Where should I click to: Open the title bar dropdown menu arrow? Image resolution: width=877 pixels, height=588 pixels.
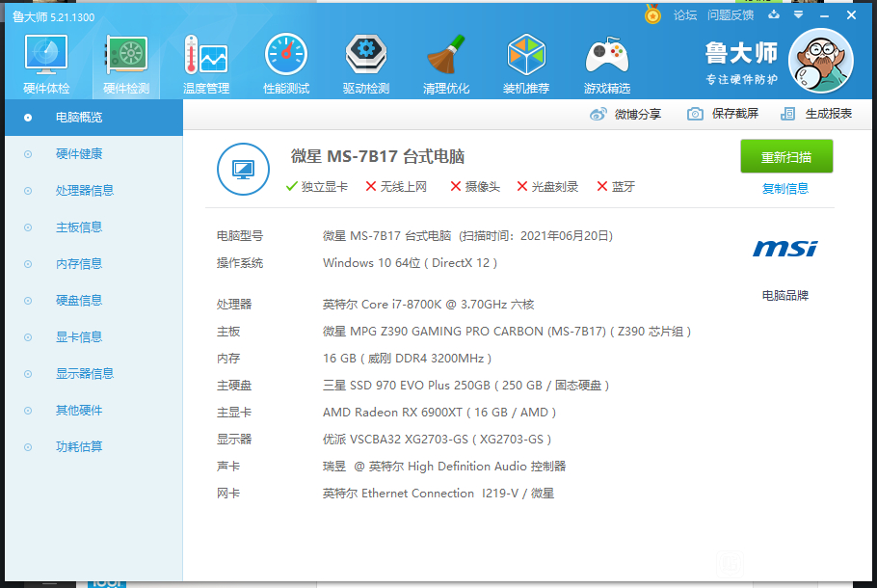(x=799, y=14)
